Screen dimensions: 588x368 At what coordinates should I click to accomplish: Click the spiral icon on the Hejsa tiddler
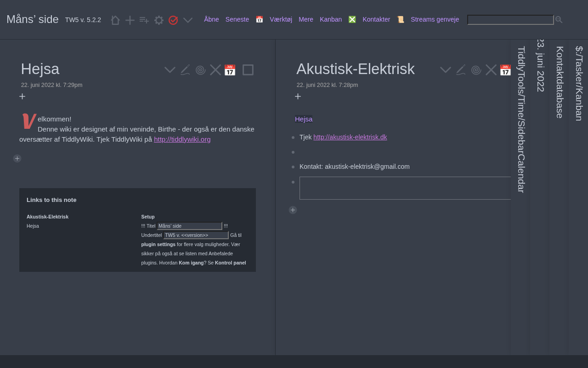click(200, 70)
